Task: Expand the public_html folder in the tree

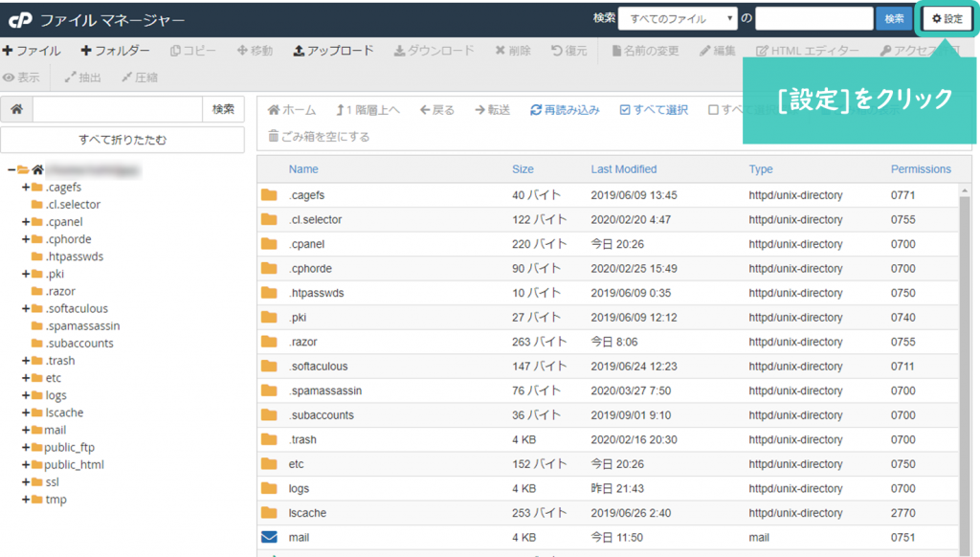Action: coord(26,465)
